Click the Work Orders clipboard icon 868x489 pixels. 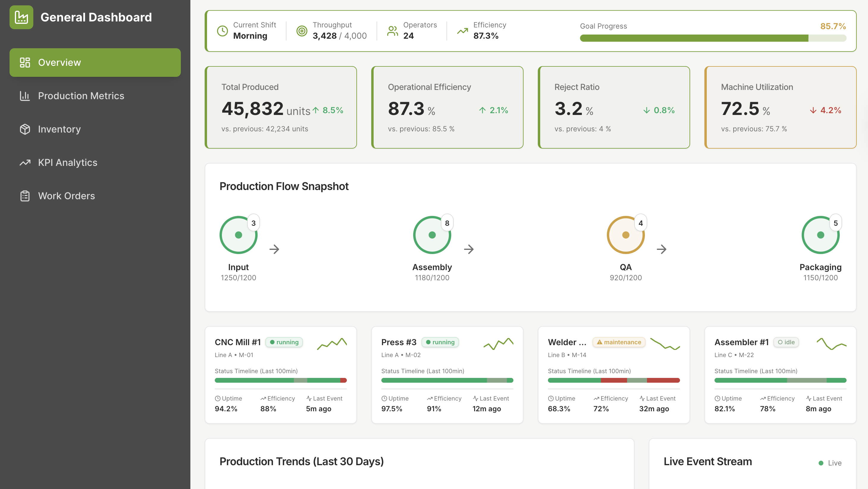tap(25, 196)
